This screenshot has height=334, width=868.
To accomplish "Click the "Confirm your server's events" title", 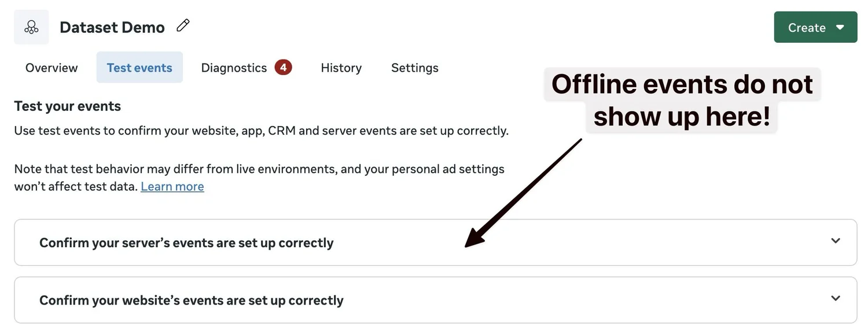I will 186,243.
